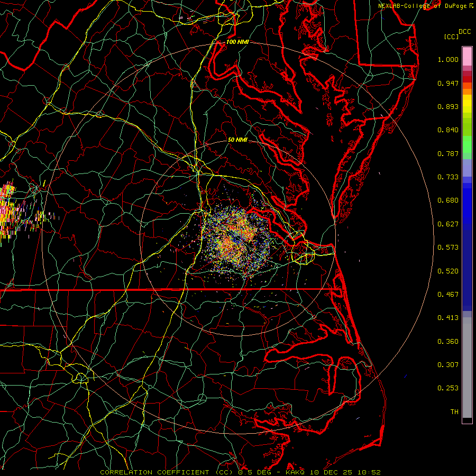The width and height of the screenshot is (476, 476).
Task: Click the 0.413 legend value
Action: pos(448,318)
